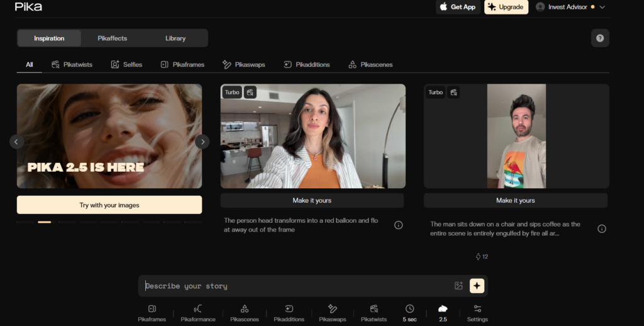The height and width of the screenshot is (326, 644).
Task: Select the Pikaframes tool in bottom bar
Action: [152, 313]
